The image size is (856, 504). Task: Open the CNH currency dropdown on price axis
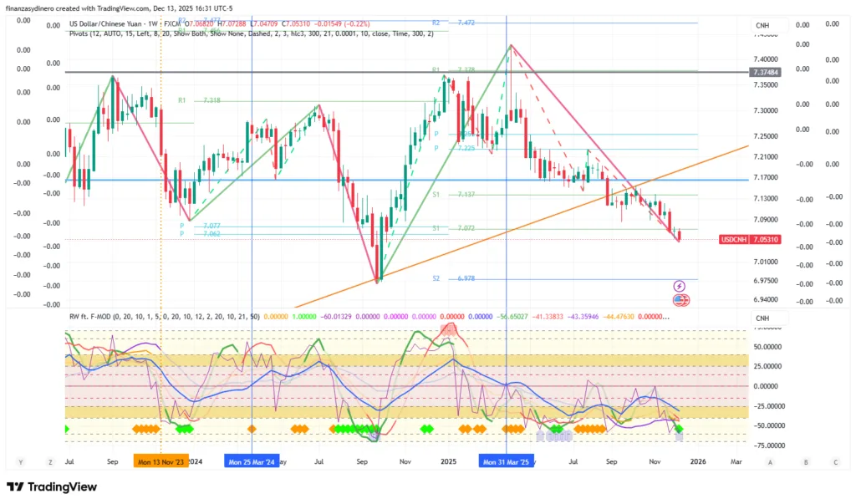pyautogui.click(x=762, y=27)
